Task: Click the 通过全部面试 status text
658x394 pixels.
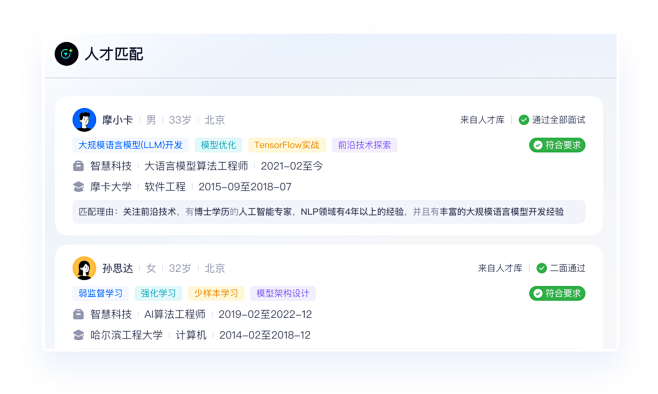Action: click(x=559, y=120)
